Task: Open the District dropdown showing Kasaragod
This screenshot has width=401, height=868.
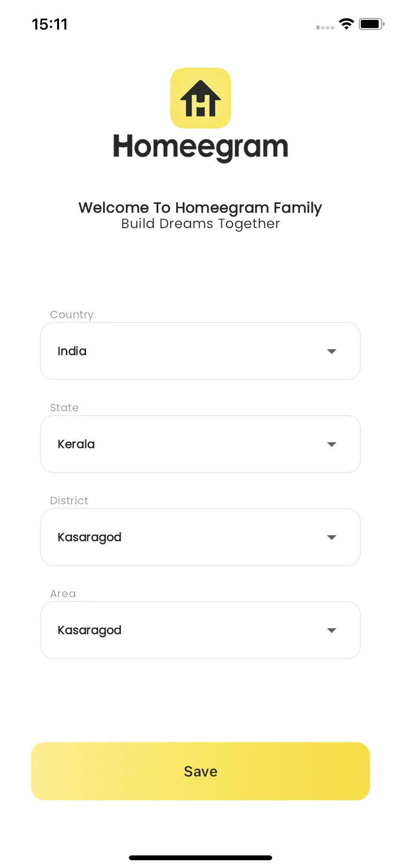Action: [200, 537]
